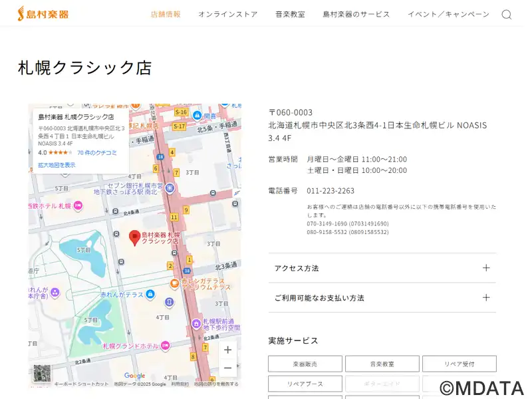The width and height of the screenshot is (532, 399).
Task: Click the purple pin for 札幌駅前通地下歩行空間
Action: [196, 324]
